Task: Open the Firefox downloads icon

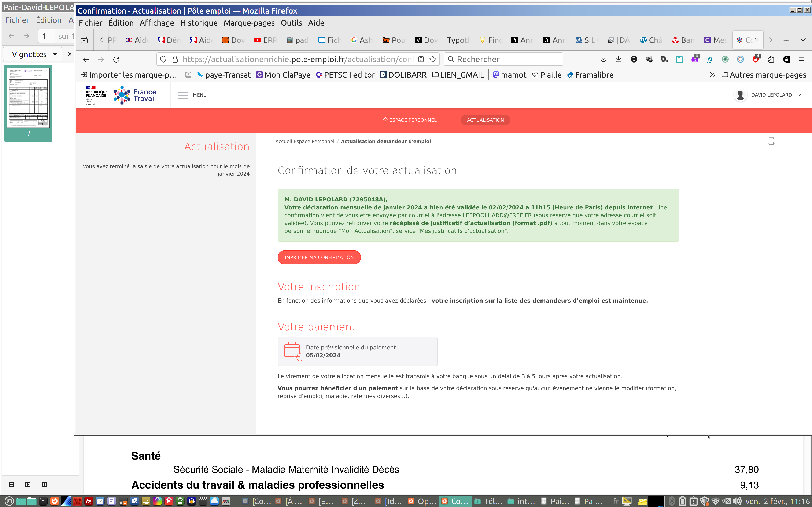Action: click(618, 59)
